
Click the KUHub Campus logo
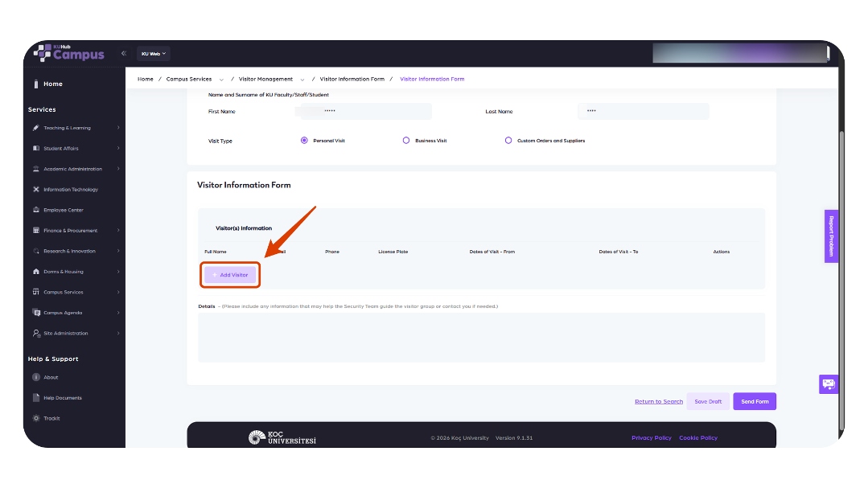coord(68,52)
